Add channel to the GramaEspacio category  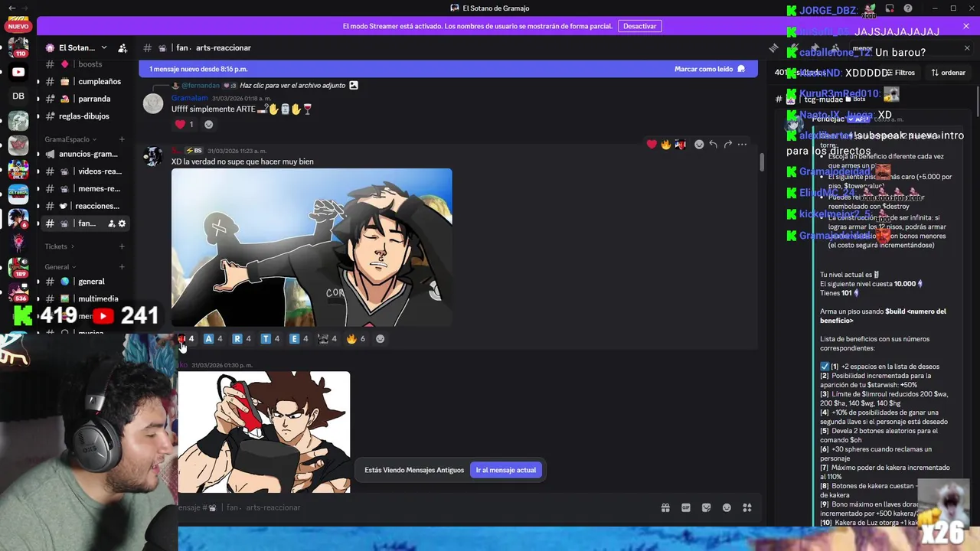[x=122, y=139]
